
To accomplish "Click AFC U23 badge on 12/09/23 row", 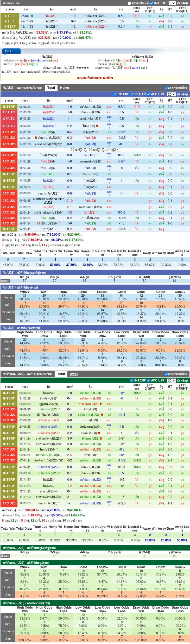I will [x=9, y=503].
